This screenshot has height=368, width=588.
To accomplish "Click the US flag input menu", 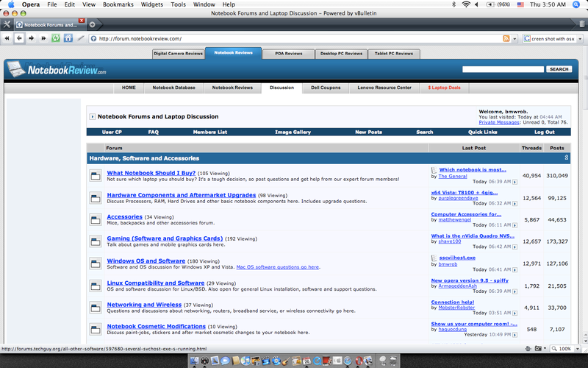I will [x=520, y=4].
